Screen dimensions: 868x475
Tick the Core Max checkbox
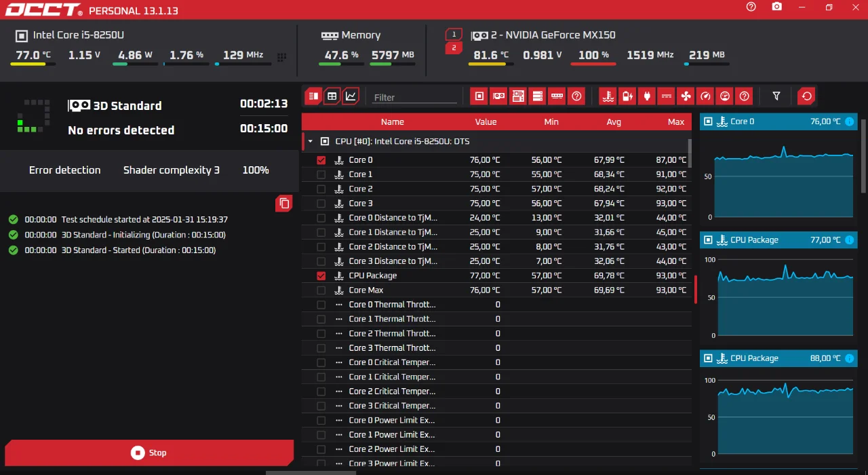click(x=321, y=290)
